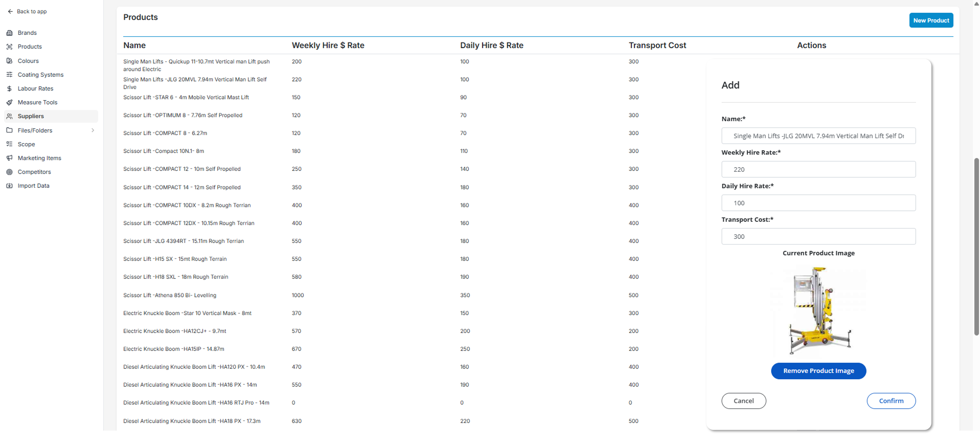The image size is (980, 434).
Task: Select the Suppliers menu item
Action: pyautogui.click(x=31, y=116)
